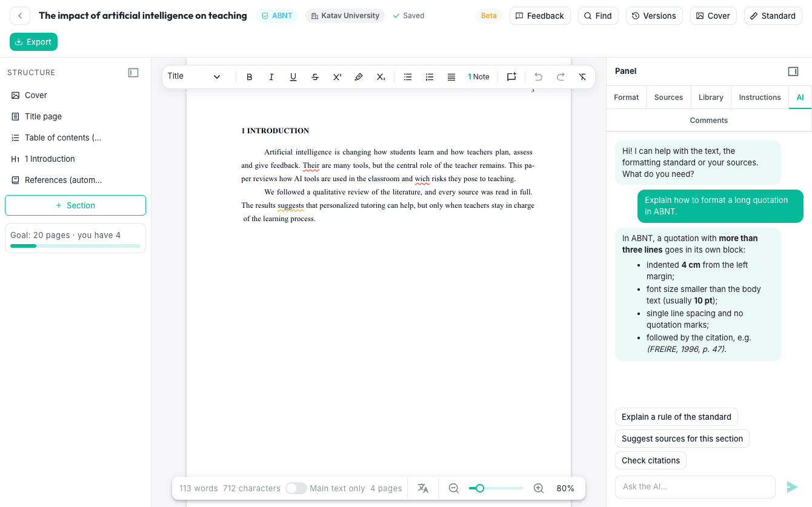
Task: Open the Comments tab
Action: (x=709, y=120)
